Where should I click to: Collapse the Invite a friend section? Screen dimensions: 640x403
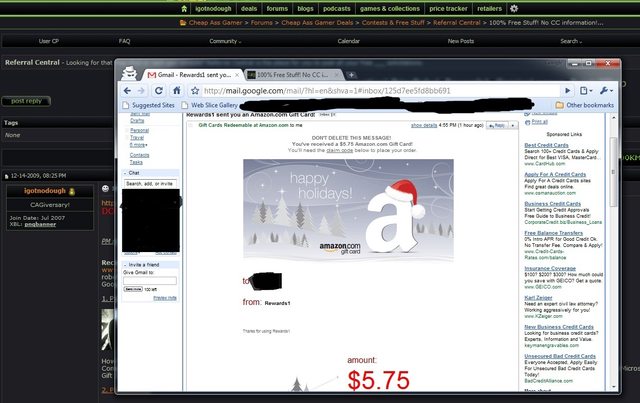(125, 265)
